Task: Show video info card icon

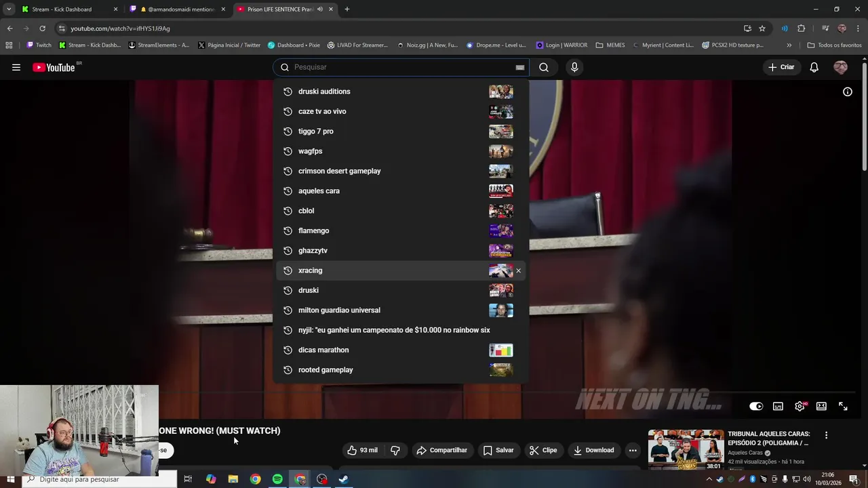Action: [848, 91]
